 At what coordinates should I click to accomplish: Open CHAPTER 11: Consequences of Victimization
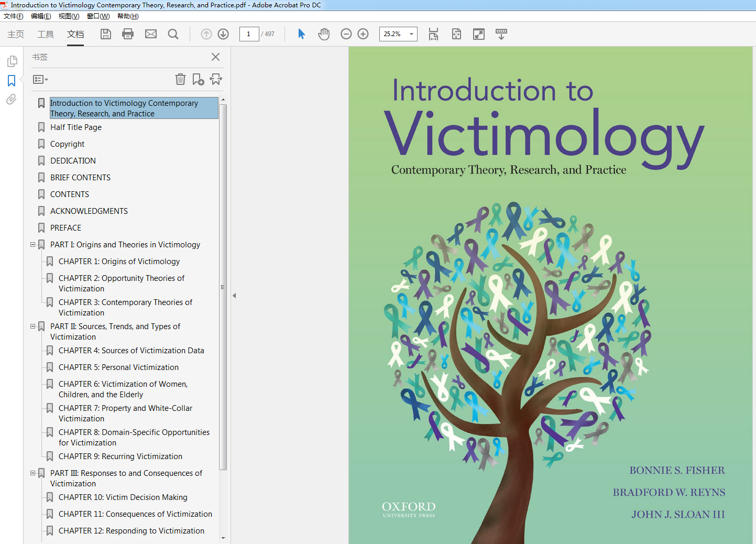click(135, 514)
